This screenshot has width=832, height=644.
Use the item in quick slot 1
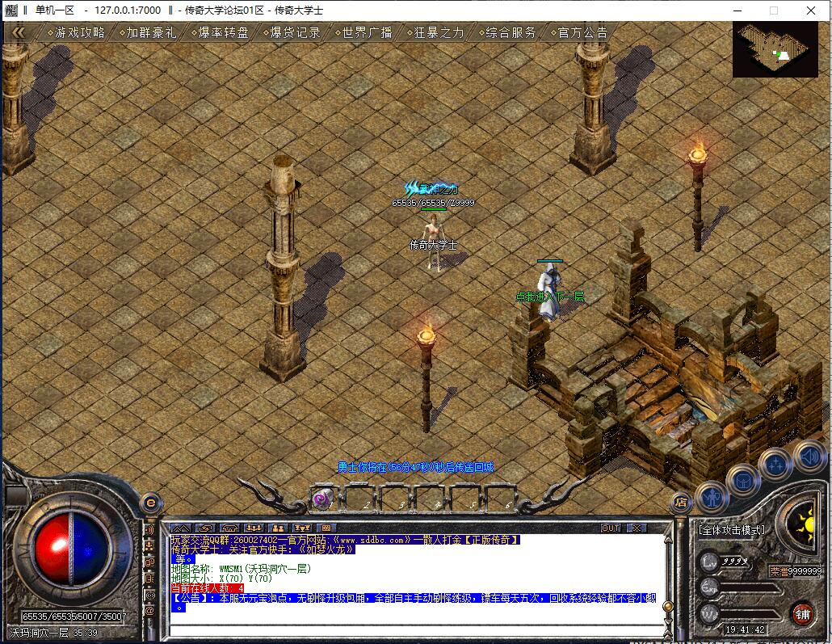[323, 499]
